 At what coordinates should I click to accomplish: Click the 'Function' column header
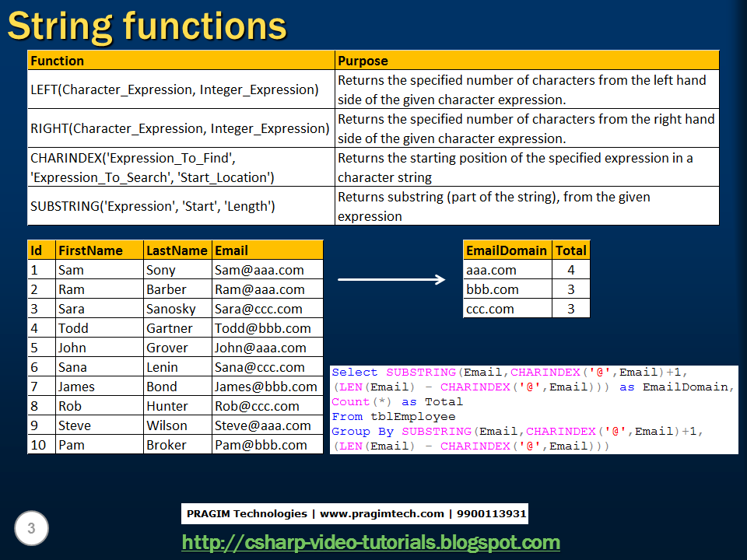pos(181,61)
